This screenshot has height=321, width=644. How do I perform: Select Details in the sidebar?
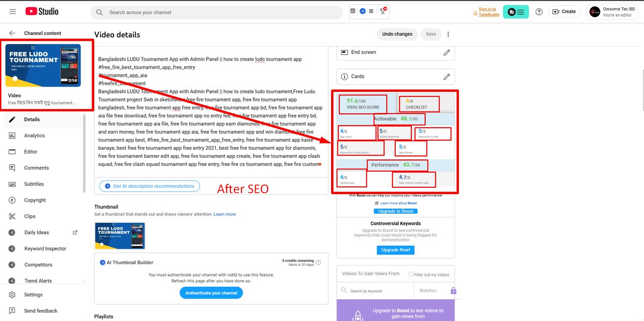pyautogui.click(x=42, y=120)
